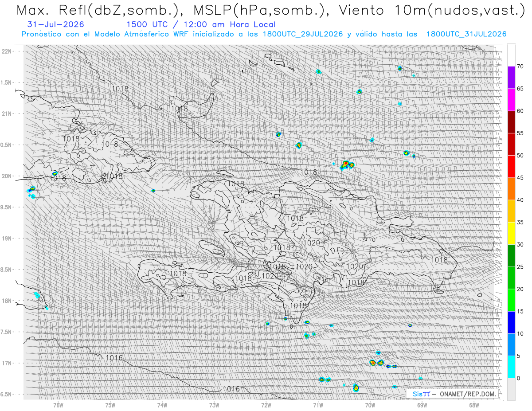Click the date '31-Jul-2026' in header
The image size is (532, 411).
click(x=55, y=24)
